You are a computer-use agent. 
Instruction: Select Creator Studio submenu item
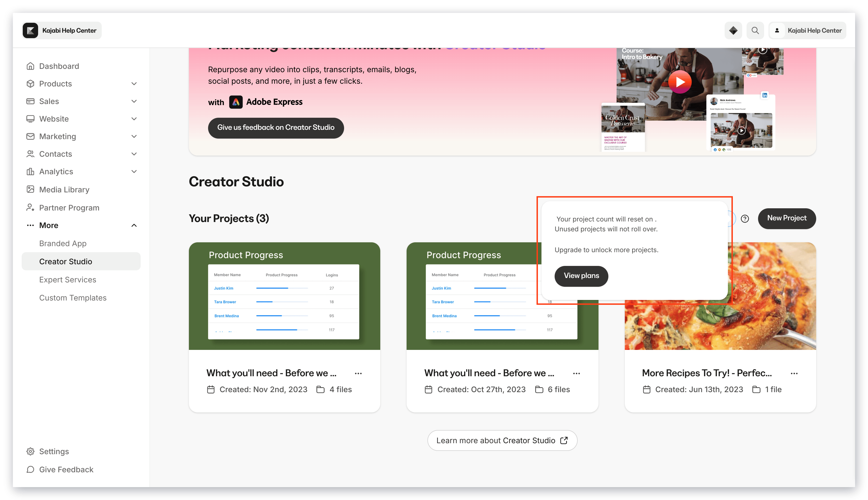pos(81,261)
